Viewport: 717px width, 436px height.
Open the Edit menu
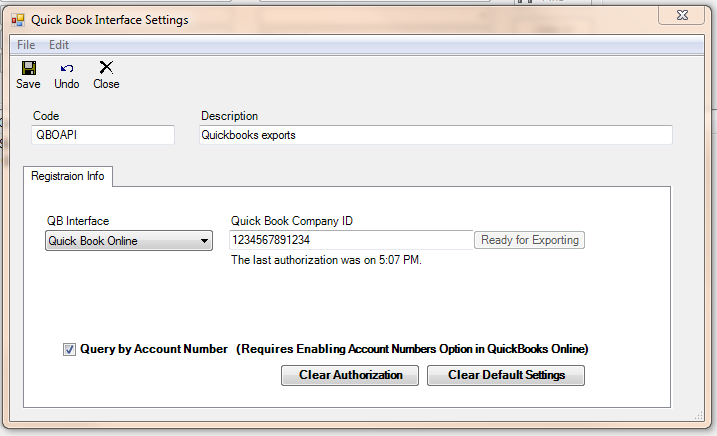59,45
